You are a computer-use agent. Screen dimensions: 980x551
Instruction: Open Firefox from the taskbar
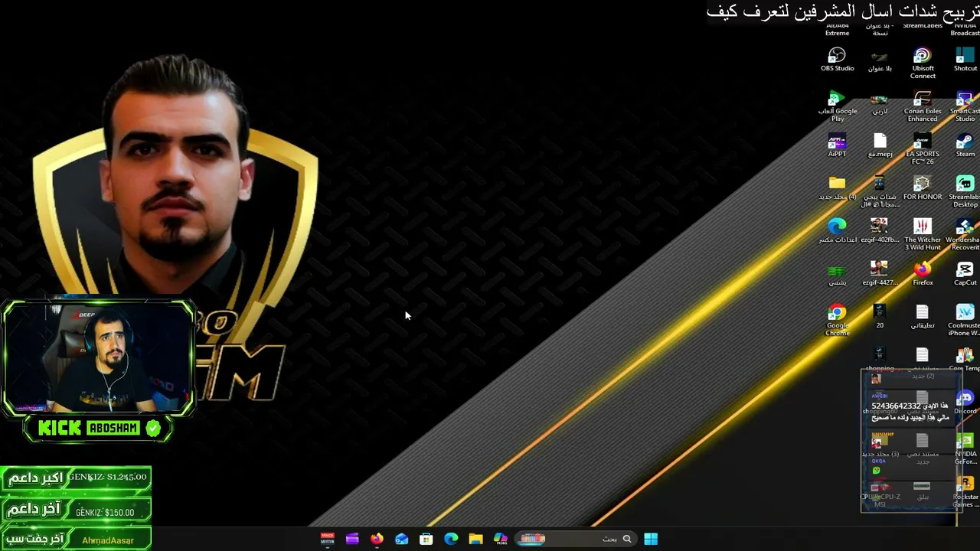point(377,539)
